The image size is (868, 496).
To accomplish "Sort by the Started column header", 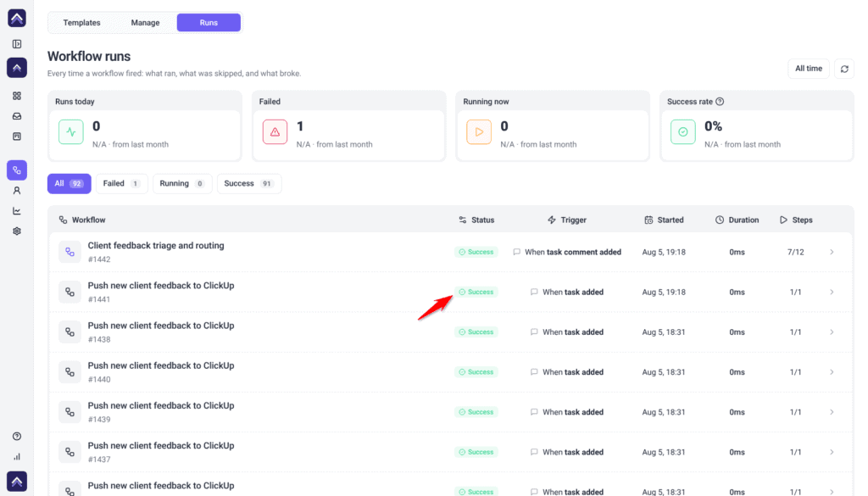I will tap(664, 220).
